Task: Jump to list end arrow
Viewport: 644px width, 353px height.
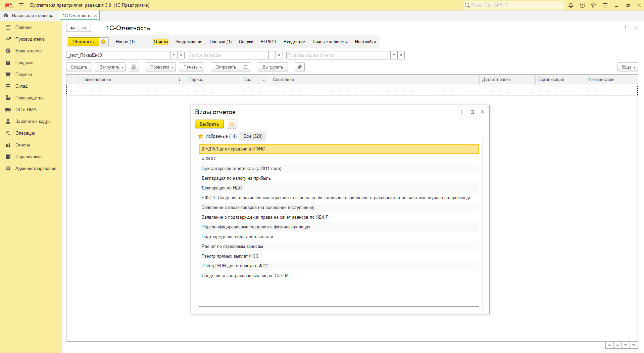Action: pyautogui.click(x=634, y=345)
